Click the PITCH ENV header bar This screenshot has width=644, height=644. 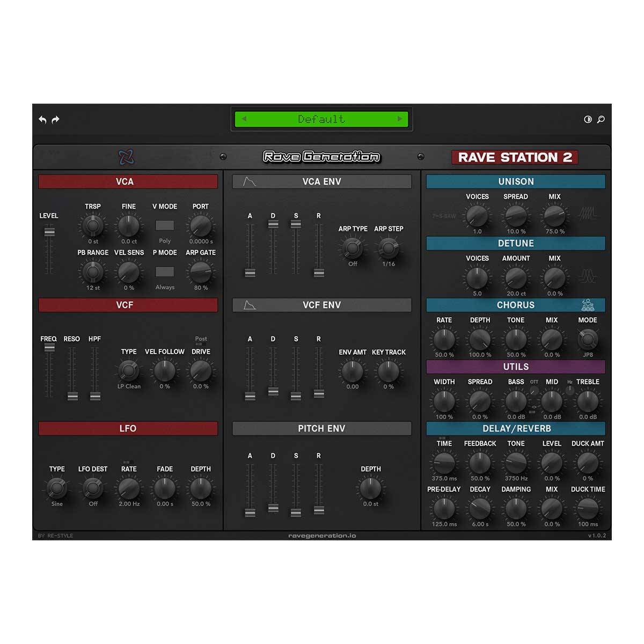coord(322,428)
